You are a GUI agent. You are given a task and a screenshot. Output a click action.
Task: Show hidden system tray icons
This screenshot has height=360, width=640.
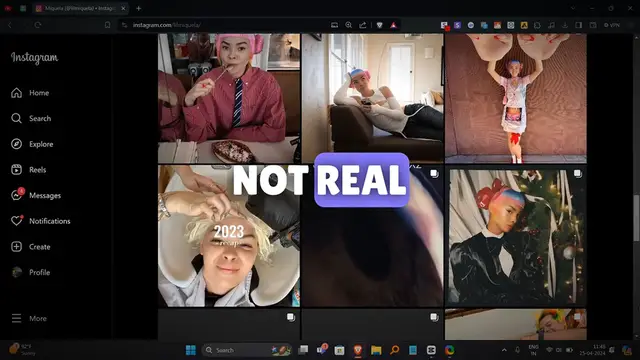pyautogui.click(x=504, y=350)
